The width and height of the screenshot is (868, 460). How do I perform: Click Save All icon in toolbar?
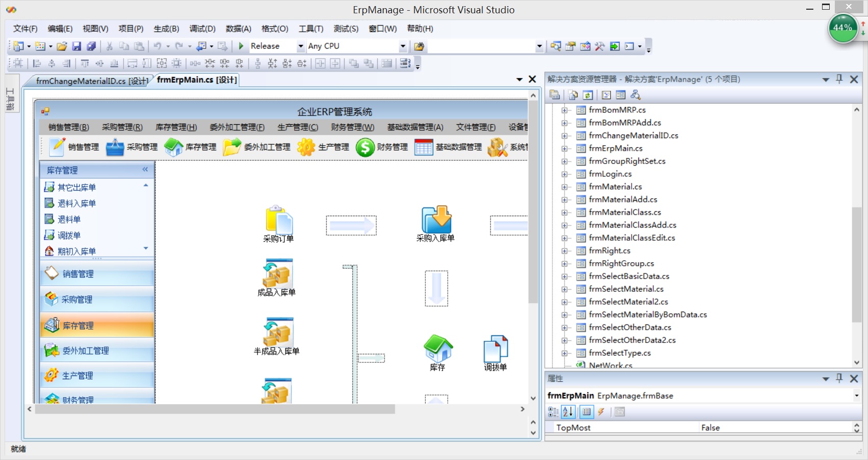coord(91,47)
